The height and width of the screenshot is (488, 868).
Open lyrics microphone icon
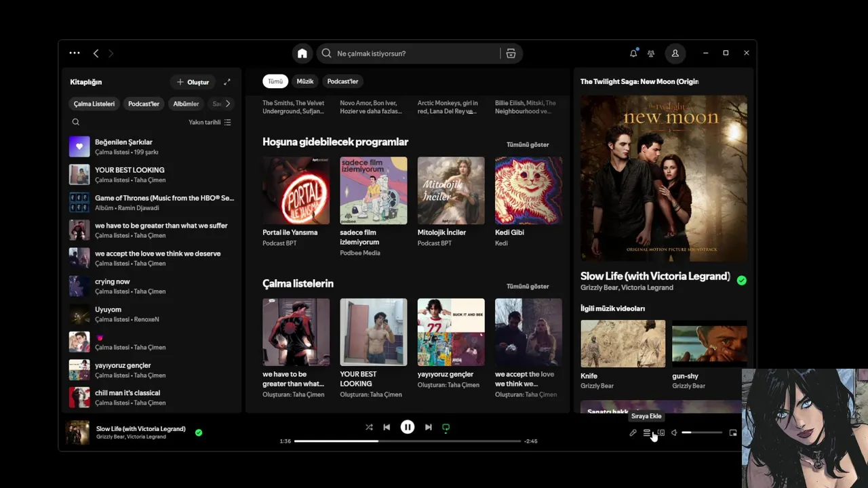click(x=633, y=432)
